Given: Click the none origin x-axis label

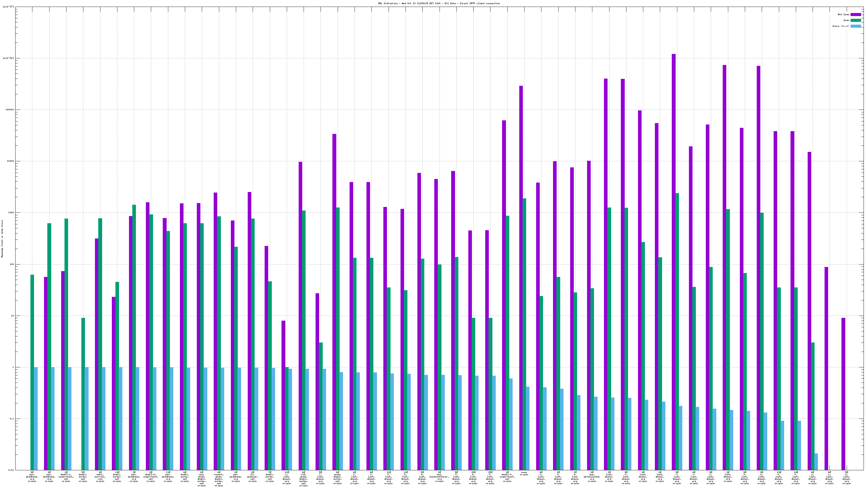Looking at the screenshot, I should click(x=524, y=474).
